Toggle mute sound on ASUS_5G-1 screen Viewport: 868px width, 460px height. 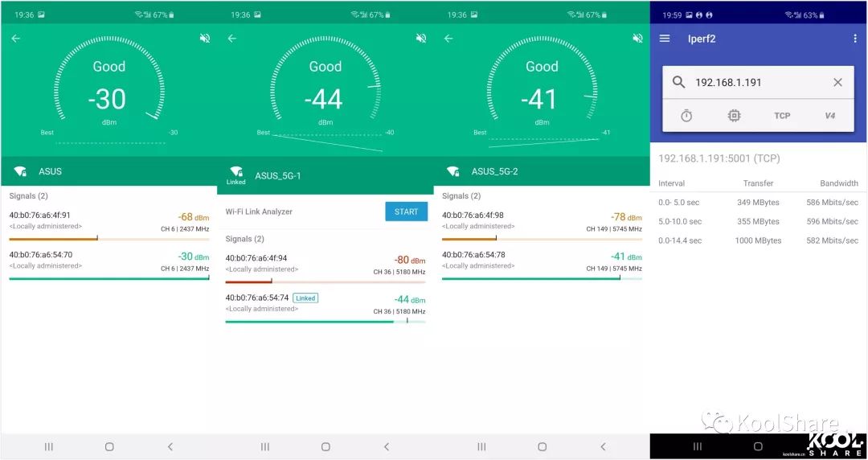click(x=421, y=39)
